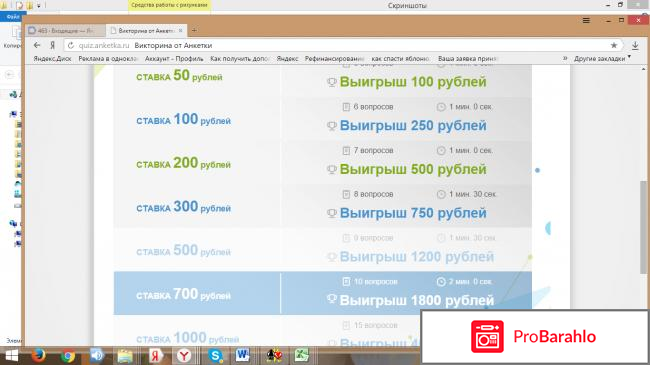
Task: Switch to the Входящие mail tab
Action: click(65, 31)
